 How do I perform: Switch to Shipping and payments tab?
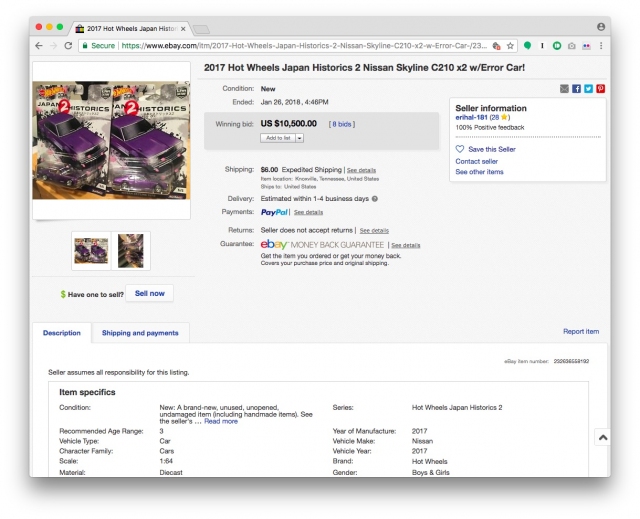(x=140, y=333)
